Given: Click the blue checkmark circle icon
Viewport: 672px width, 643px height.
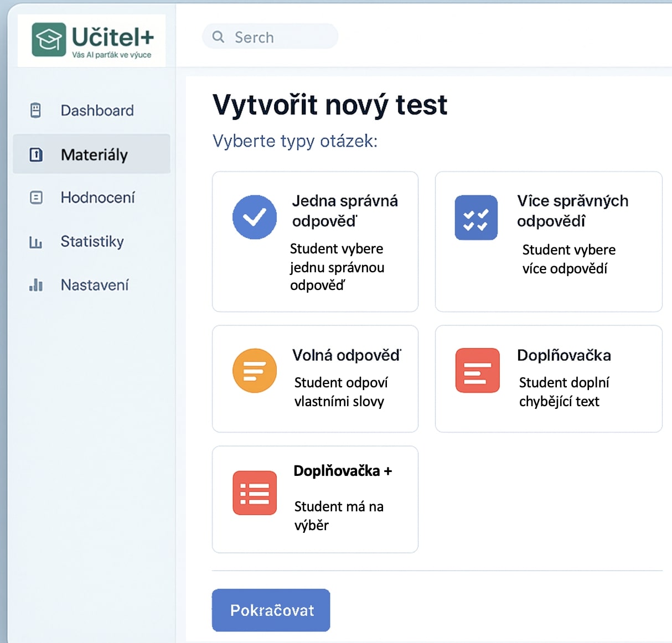Looking at the screenshot, I should (255, 217).
